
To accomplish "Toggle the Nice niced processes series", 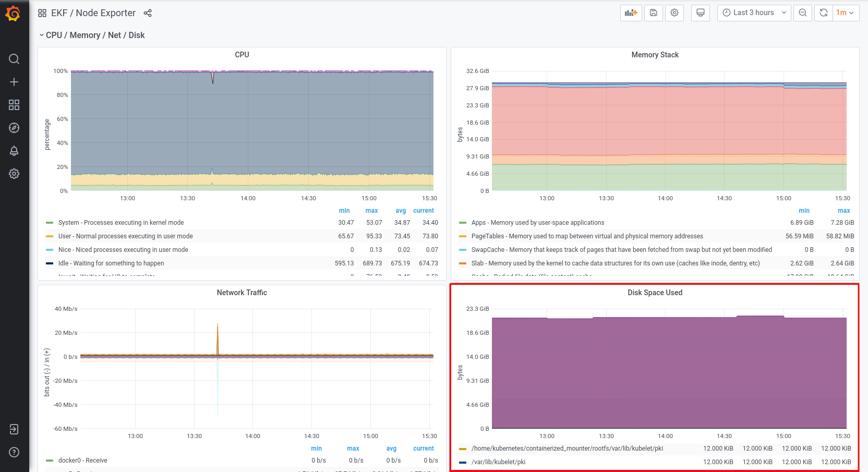I will 123,250.
